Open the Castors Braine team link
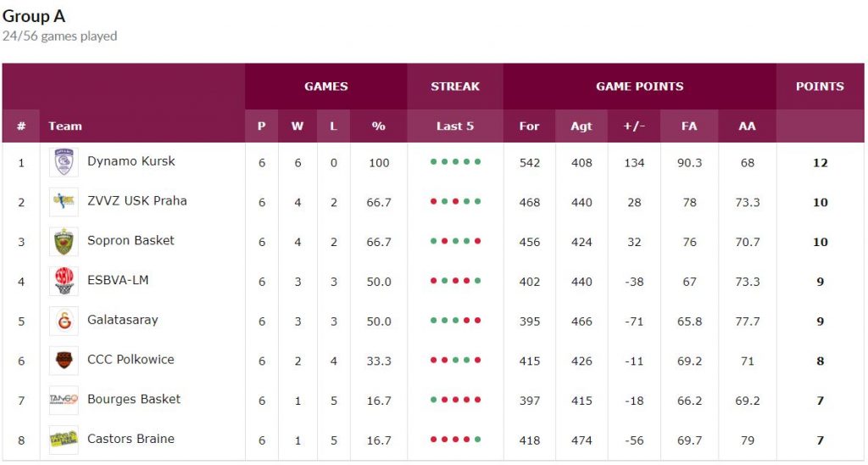Image resolution: width=868 pixels, height=465 pixels. coord(131,439)
